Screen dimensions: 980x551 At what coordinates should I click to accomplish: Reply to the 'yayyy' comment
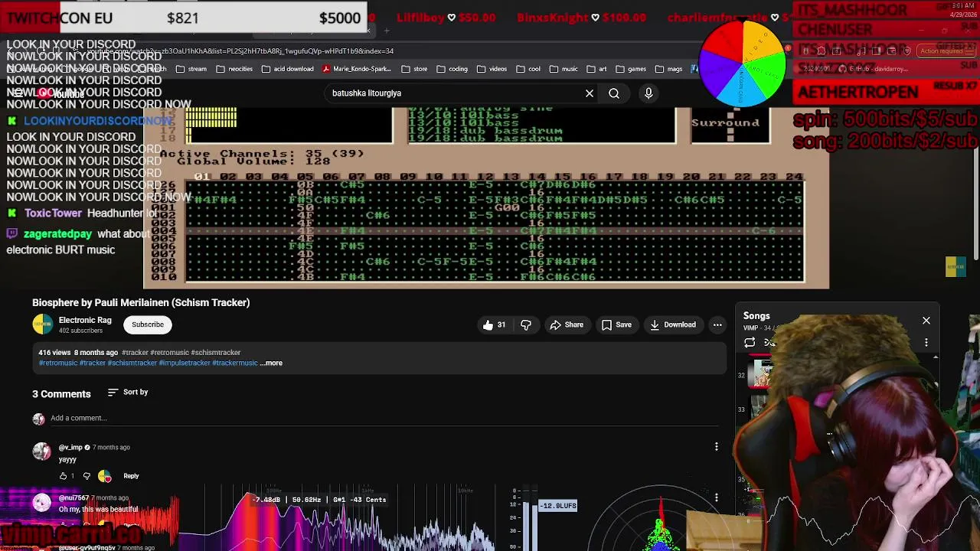tap(131, 476)
